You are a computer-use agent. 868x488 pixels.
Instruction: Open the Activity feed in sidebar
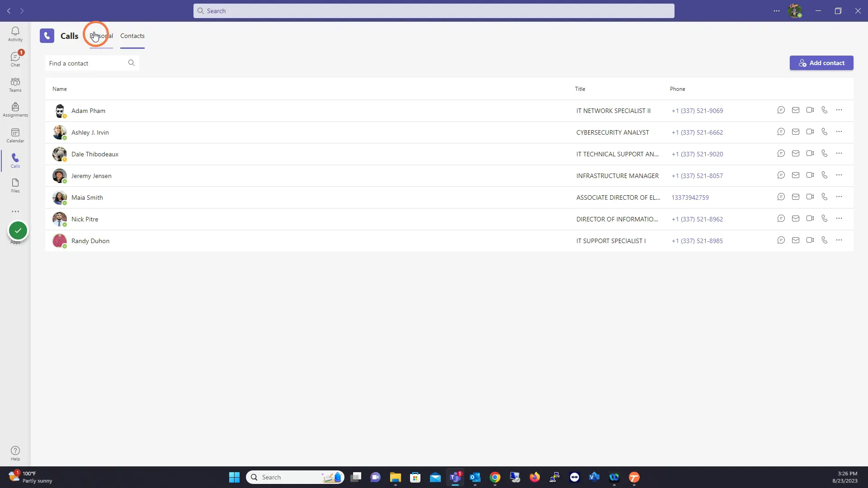click(x=15, y=34)
